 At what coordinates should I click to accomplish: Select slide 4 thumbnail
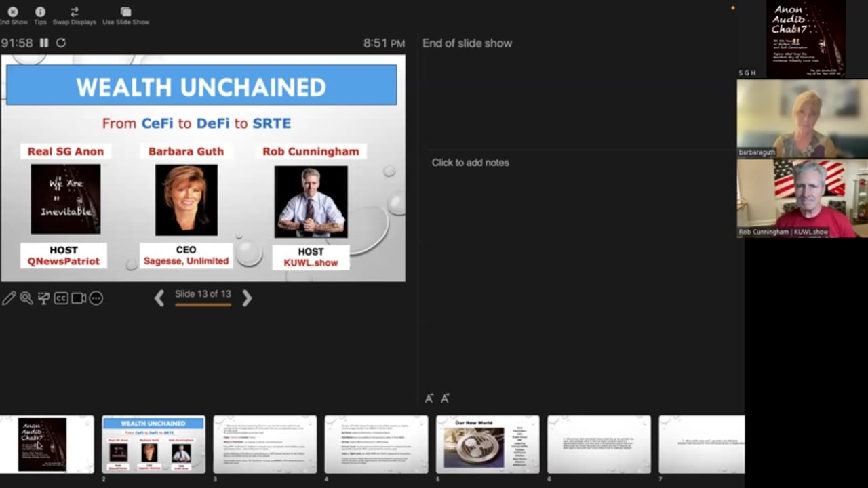coord(376,445)
